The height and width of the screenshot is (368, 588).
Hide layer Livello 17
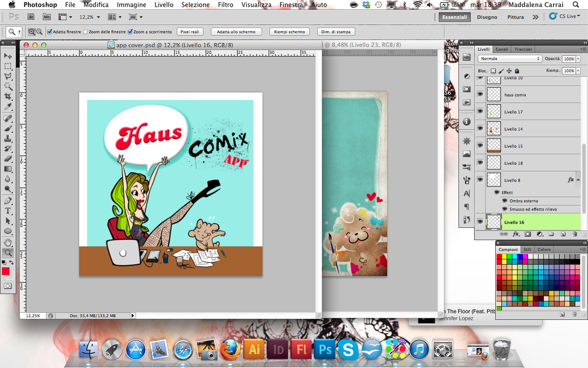click(480, 111)
